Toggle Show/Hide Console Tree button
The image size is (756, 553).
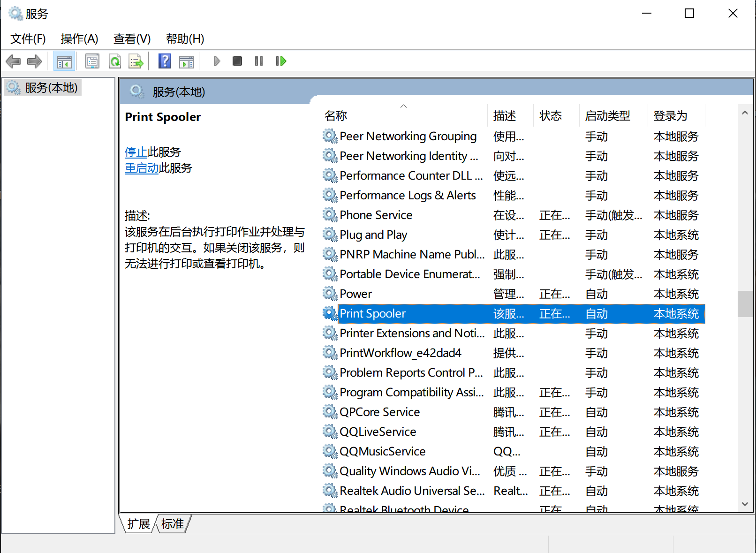[x=64, y=61]
